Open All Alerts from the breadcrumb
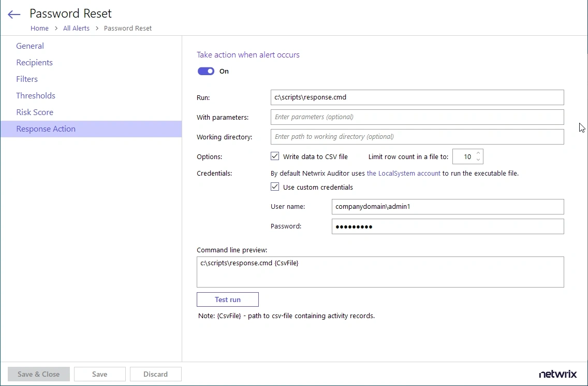The height and width of the screenshot is (386, 588). [76, 28]
